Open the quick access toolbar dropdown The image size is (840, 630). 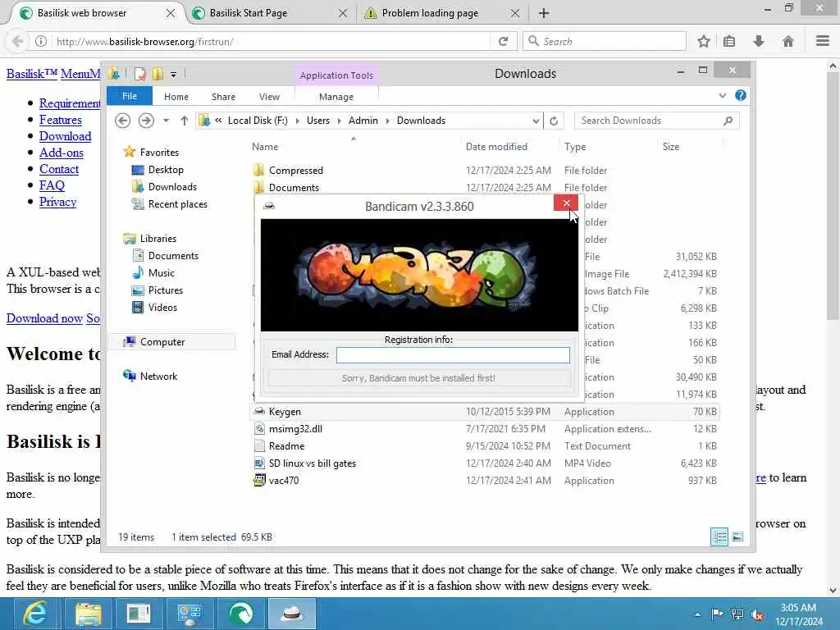tap(174, 74)
